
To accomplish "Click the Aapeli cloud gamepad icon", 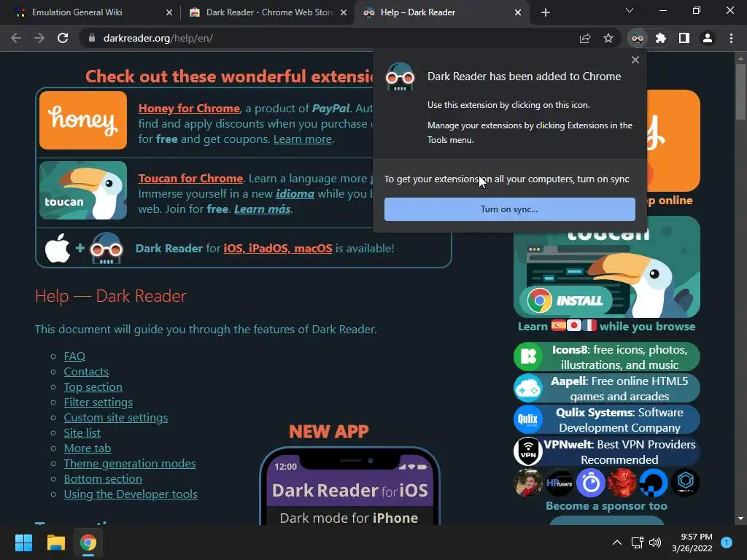I will (x=528, y=388).
